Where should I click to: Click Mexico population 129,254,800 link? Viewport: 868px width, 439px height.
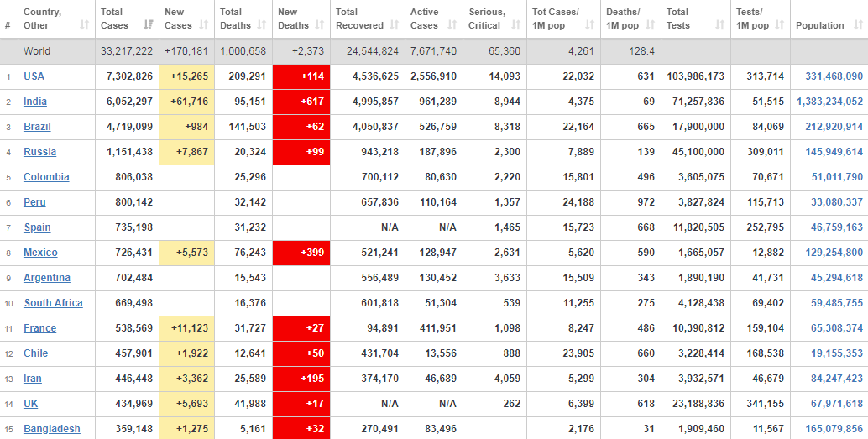[834, 253]
